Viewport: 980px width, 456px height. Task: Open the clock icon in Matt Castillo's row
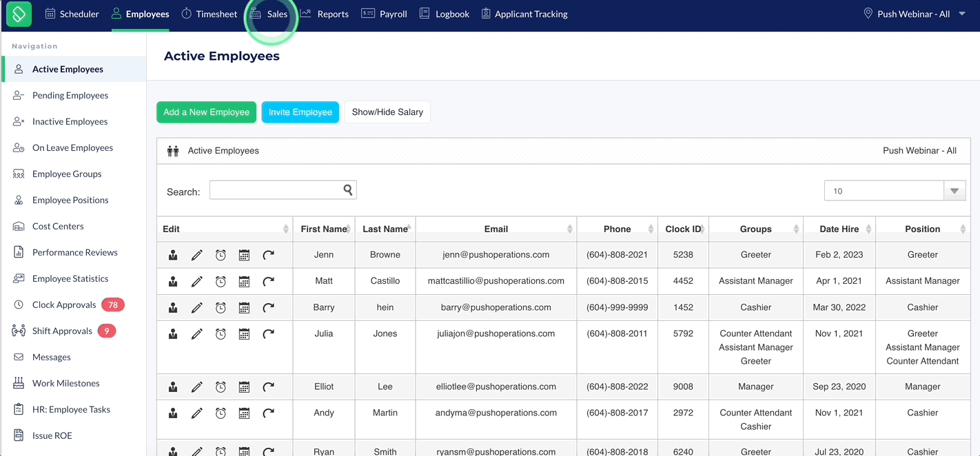click(221, 281)
